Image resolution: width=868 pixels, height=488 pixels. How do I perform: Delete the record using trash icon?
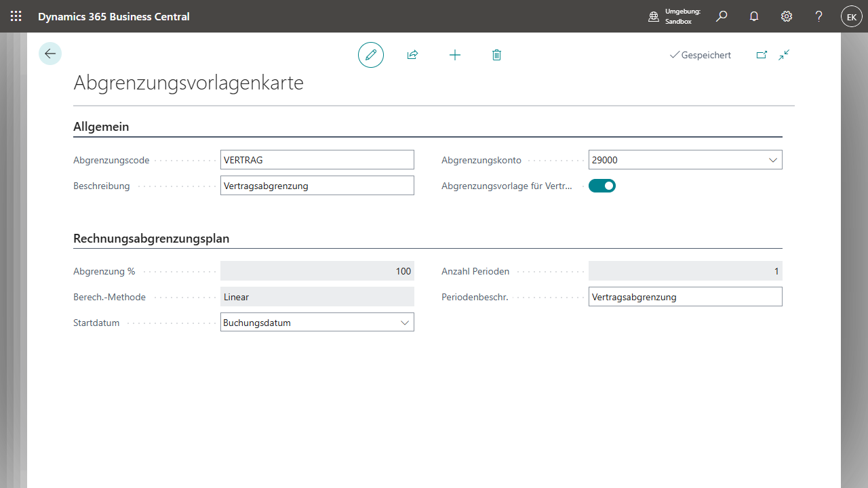coord(496,55)
